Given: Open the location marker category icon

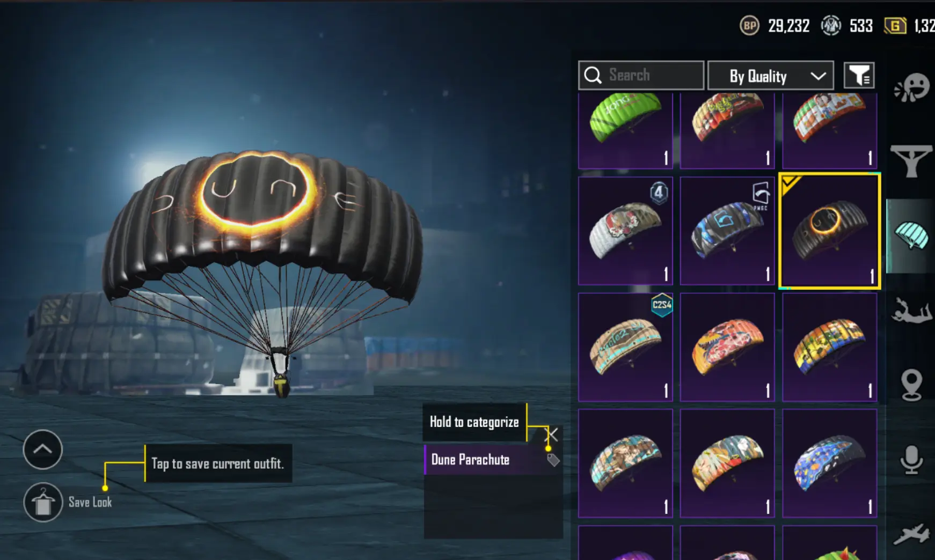Looking at the screenshot, I should pyautogui.click(x=911, y=385).
